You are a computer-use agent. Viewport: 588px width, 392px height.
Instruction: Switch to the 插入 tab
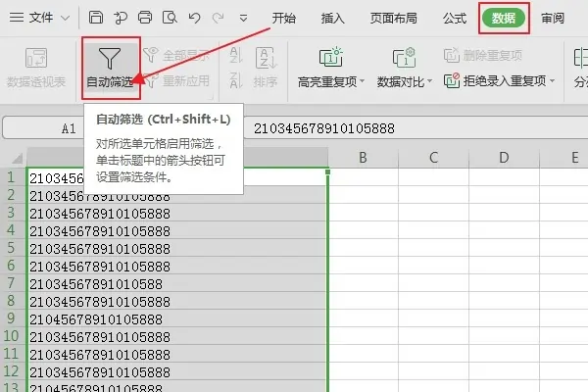332,18
